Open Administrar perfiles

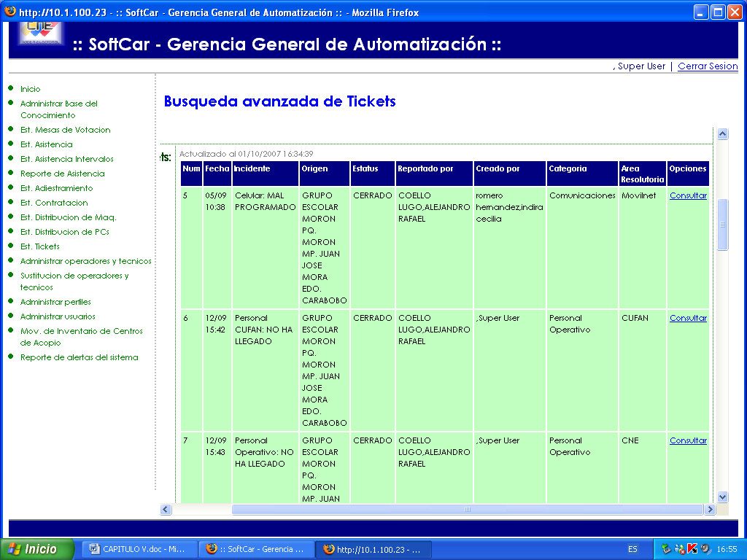pyautogui.click(x=55, y=302)
